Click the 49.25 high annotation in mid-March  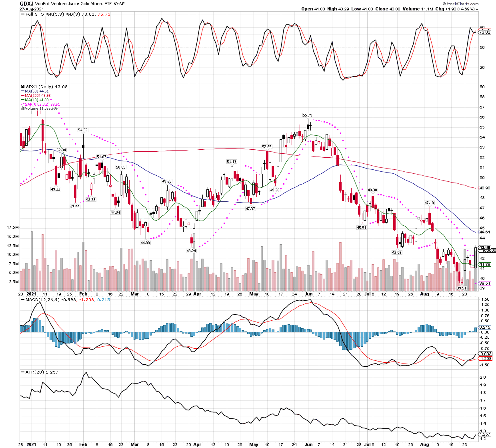coord(167,181)
